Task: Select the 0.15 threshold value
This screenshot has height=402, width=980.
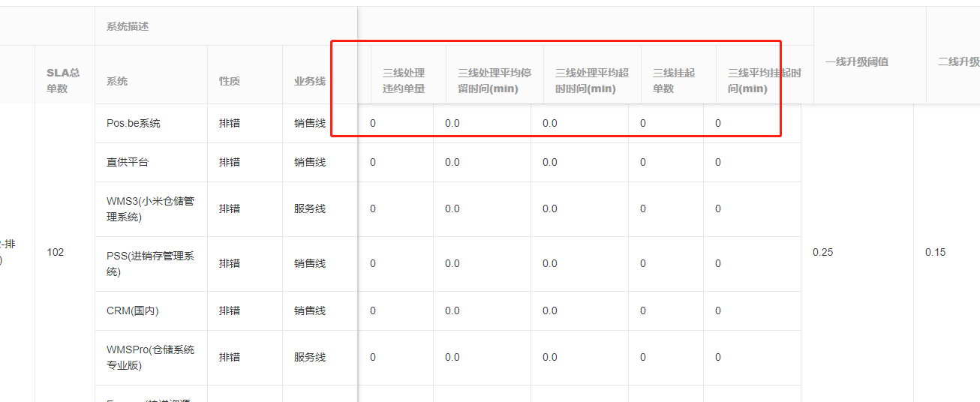Action: [936, 253]
